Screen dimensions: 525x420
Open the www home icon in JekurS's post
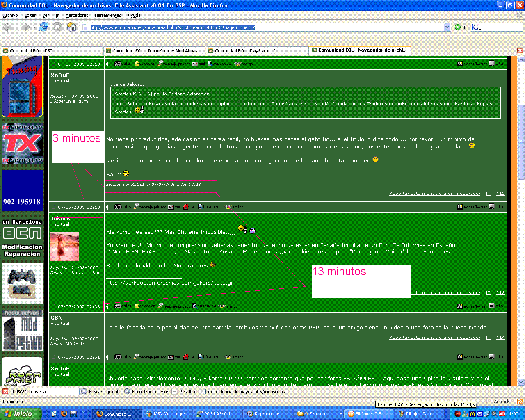[189, 207]
